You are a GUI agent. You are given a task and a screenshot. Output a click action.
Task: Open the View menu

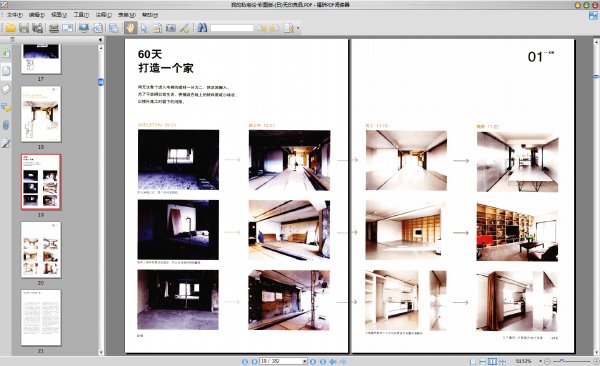pyautogui.click(x=59, y=15)
